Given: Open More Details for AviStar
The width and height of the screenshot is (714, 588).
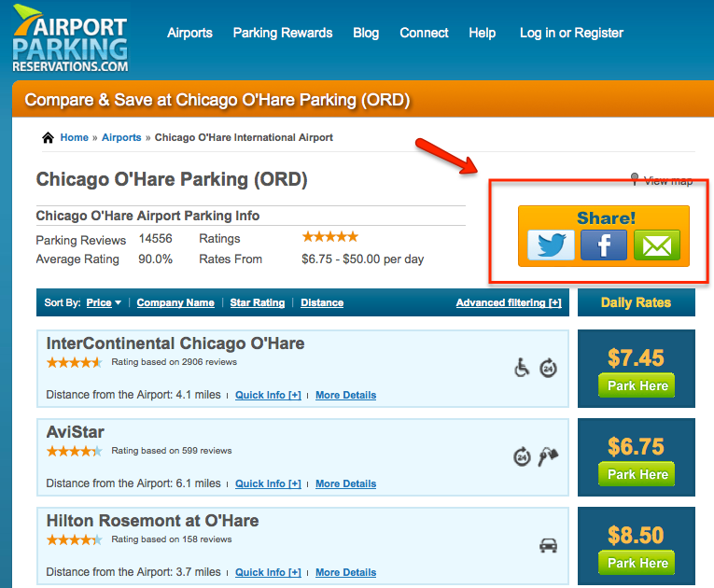Looking at the screenshot, I should pos(346,483).
